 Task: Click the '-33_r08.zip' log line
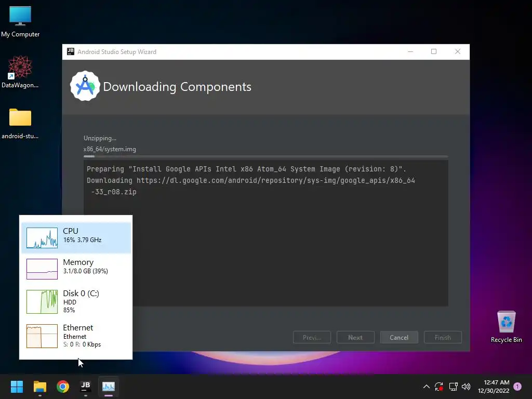(114, 192)
